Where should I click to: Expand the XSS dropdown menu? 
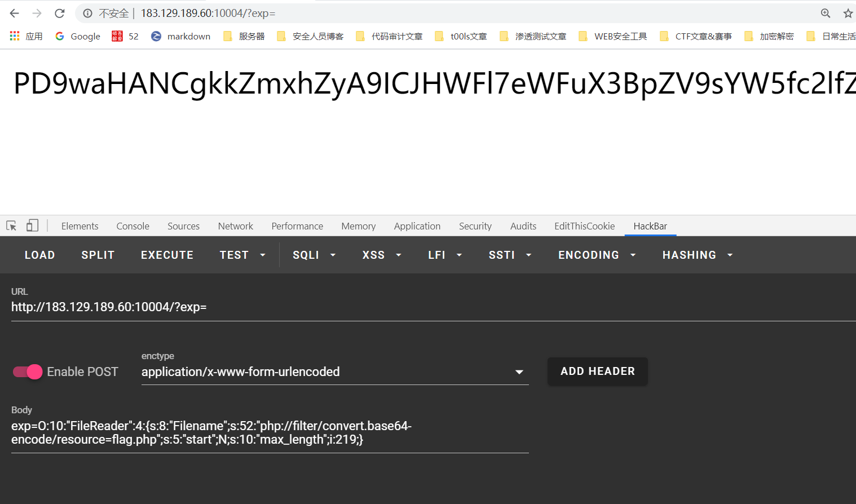[382, 255]
